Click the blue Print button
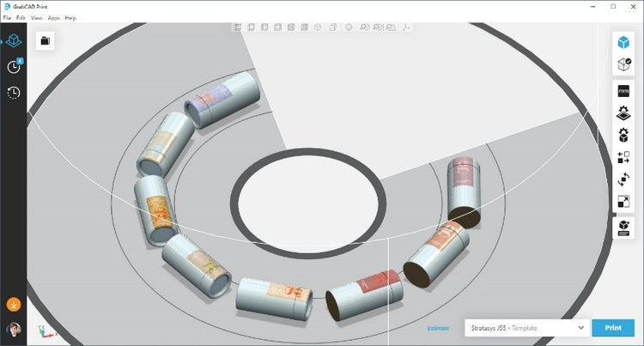Viewport: 644px width, 346px height. tap(613, 328)
